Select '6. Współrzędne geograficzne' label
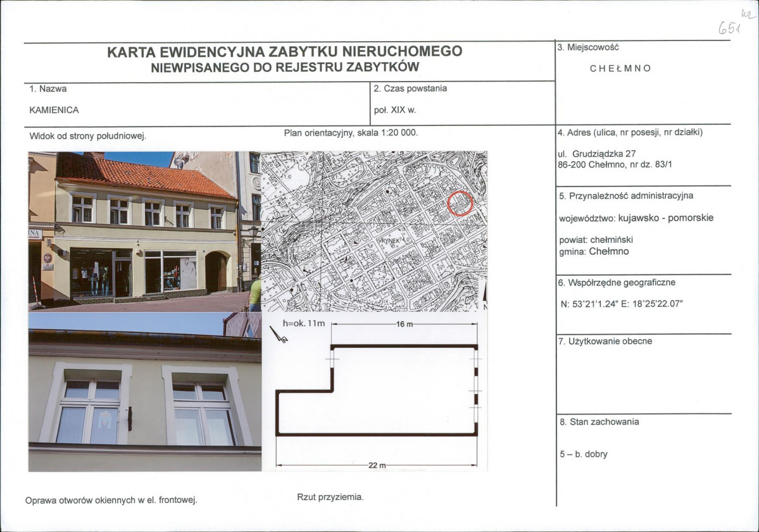The width and height of the screenshot is (759, 532). pos(617,283)
